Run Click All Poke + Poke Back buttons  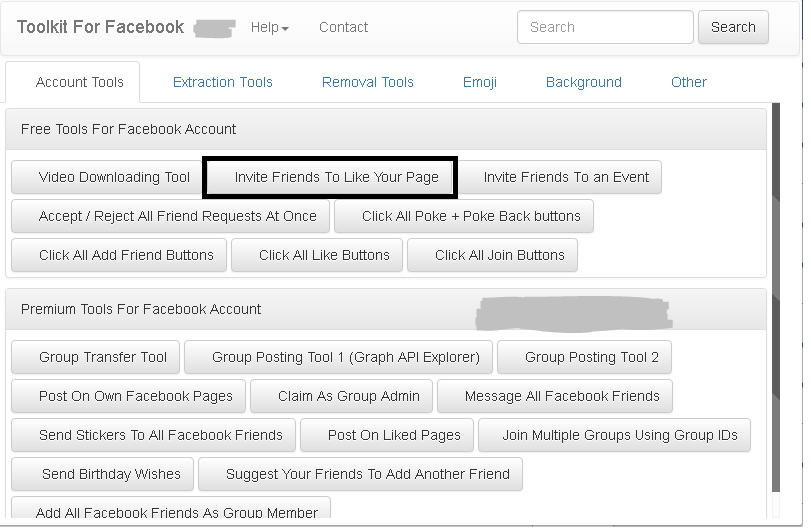pyautogui.click(x=464, y=216)
